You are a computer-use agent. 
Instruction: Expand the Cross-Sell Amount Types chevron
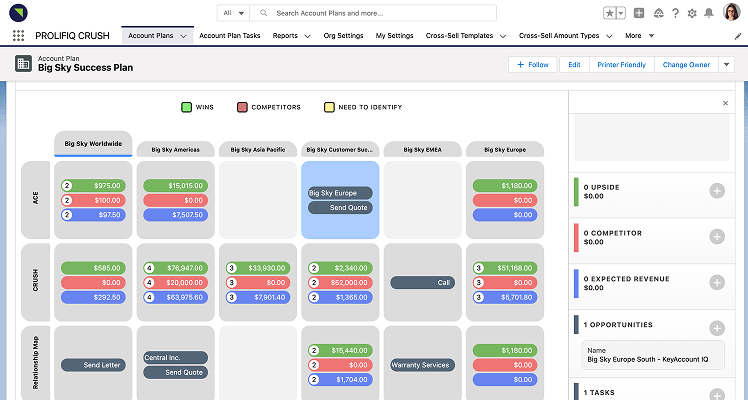[x=609, y=36]
